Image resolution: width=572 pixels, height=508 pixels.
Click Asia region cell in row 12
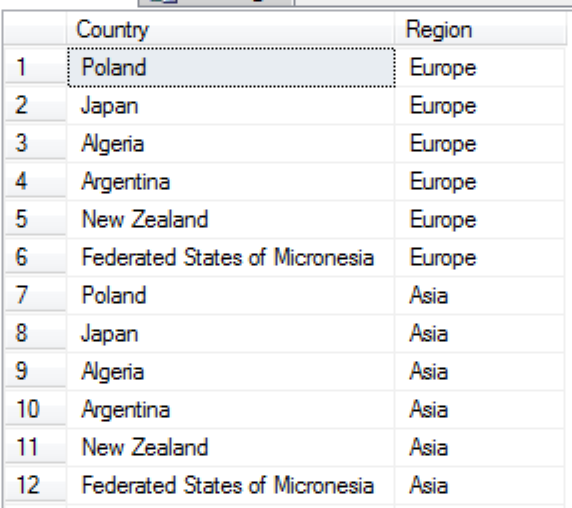pyautogui.click(x=480, y=485)
